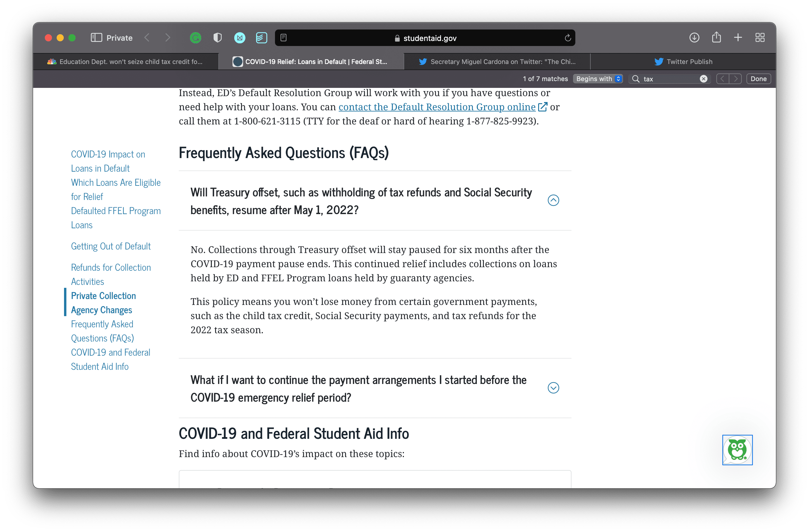Jump to COVID-19 and Federal Student Aid Info link

tap(110, 359)
